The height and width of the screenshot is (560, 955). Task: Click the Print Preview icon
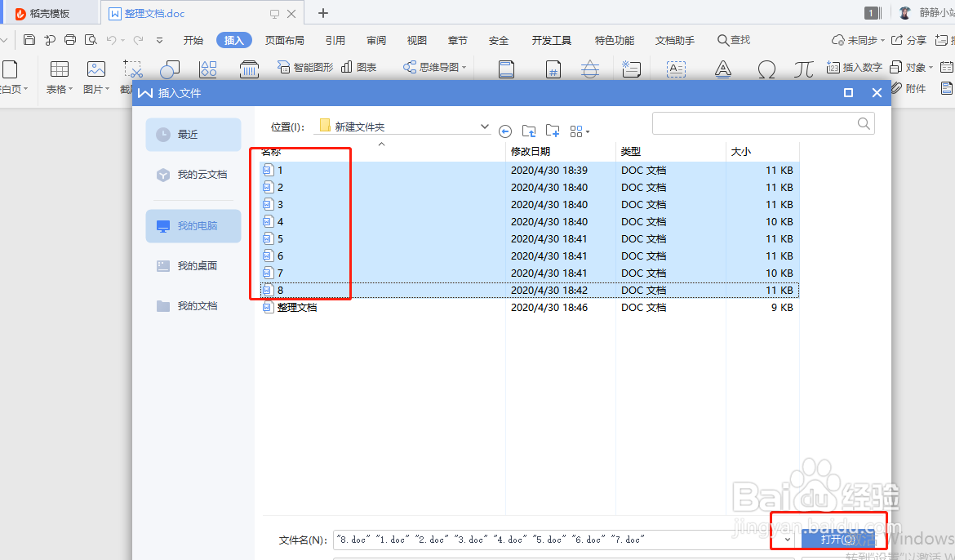(91, 40)
